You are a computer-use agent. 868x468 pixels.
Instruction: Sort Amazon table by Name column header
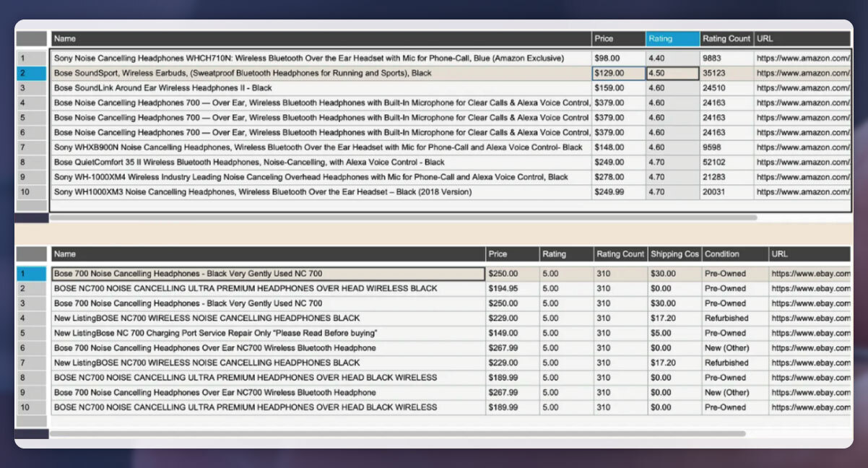point(321,39)
